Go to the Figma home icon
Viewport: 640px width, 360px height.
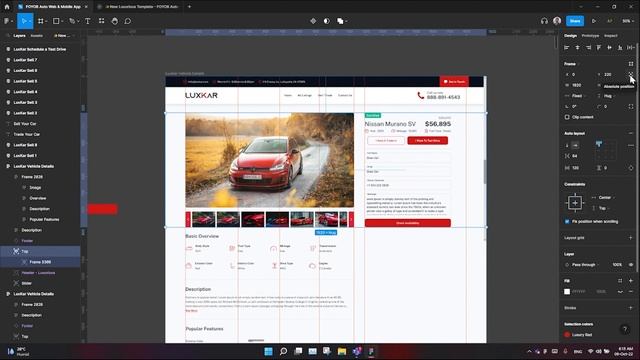click(7, 7)
